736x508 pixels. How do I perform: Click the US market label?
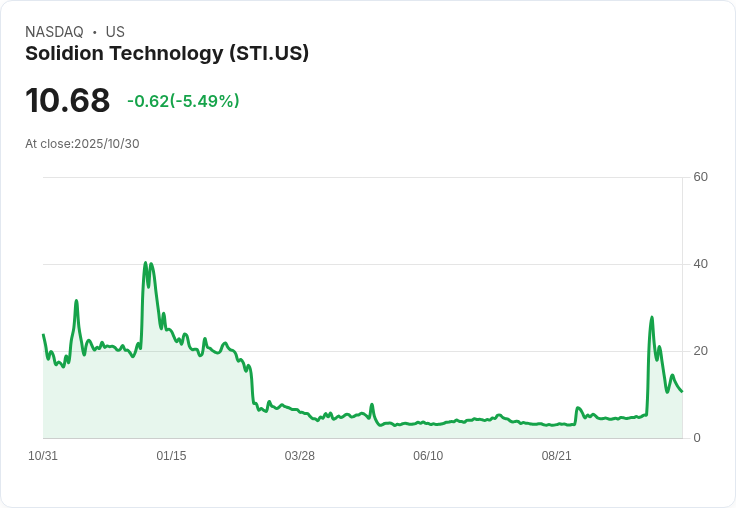tap(115, 32)
